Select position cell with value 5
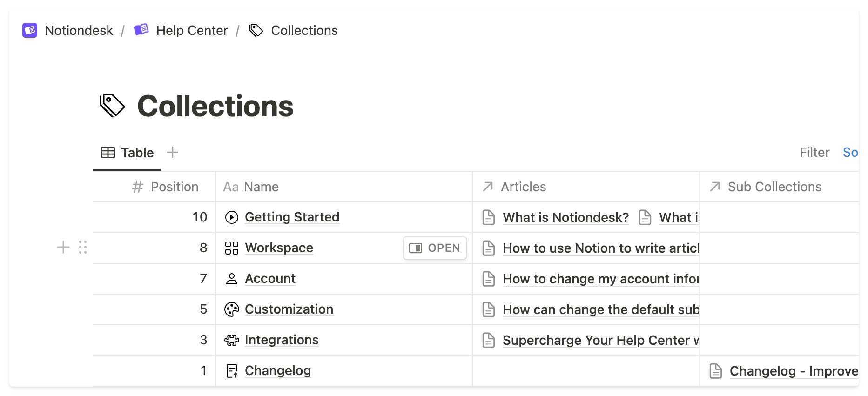Image resolution: width=868 pixels, height=396 pixels. pos(154,309)
